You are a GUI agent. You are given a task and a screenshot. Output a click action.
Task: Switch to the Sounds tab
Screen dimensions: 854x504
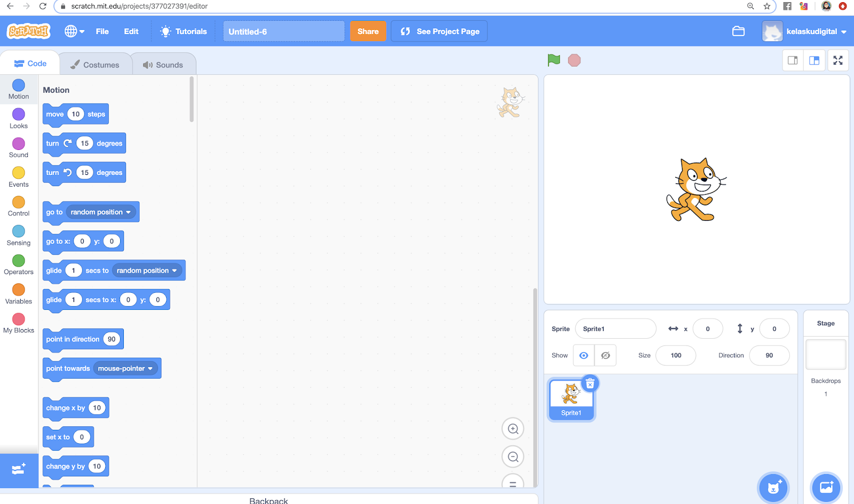(x=163, y=65)
